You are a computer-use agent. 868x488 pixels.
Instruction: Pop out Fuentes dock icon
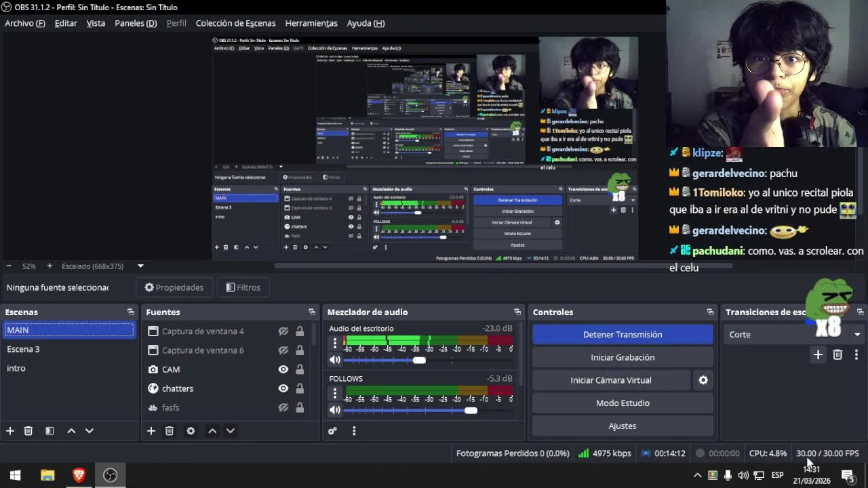[312, 312]
